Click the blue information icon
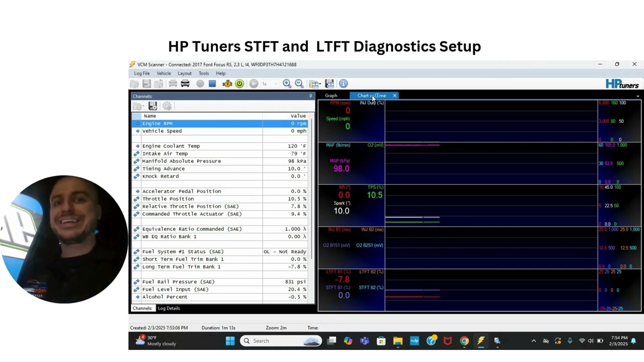This screenshot has width=644, height=362. pos(343,84)
